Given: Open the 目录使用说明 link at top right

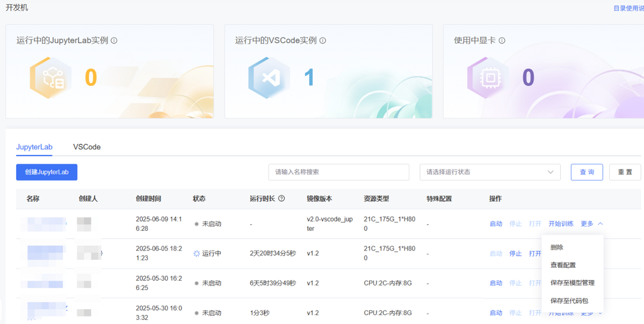Looking at the screenshot, I should (629, 8).
